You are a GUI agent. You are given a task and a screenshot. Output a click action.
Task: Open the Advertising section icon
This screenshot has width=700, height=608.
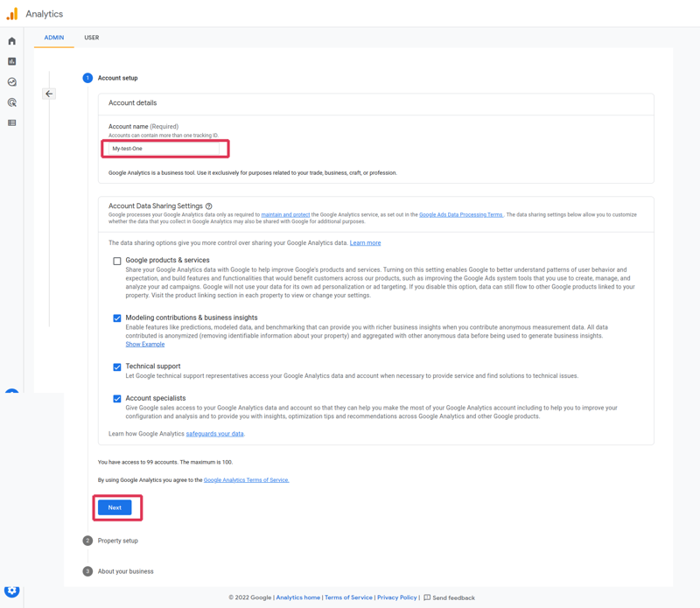(x=10, y=104)
